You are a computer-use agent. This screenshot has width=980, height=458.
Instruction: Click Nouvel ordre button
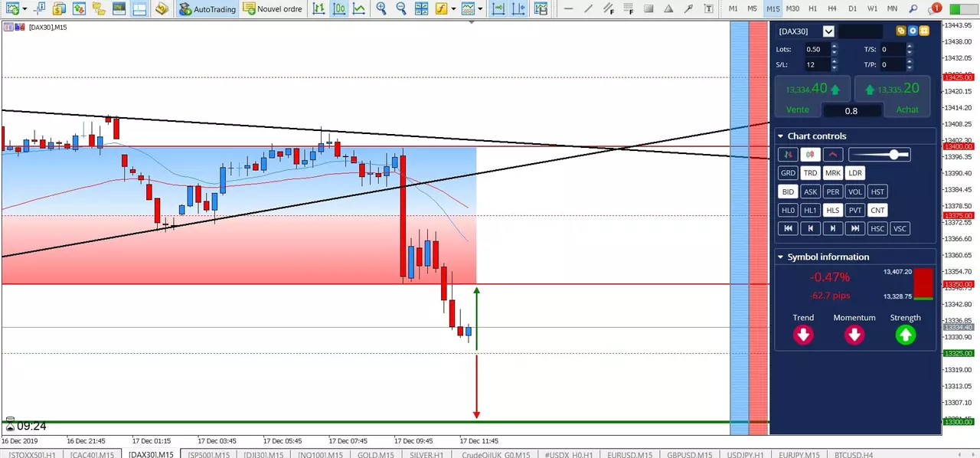(x=273, y=9)
